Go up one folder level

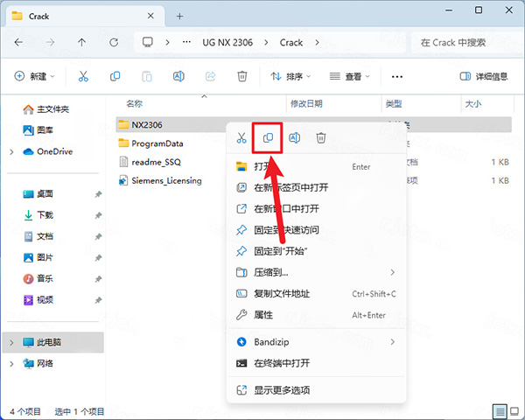tap(81, 42)
